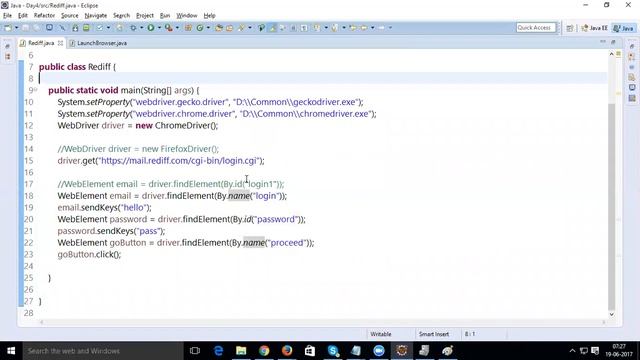Collapse the main method fold toggle on line 9

point(36,89)
